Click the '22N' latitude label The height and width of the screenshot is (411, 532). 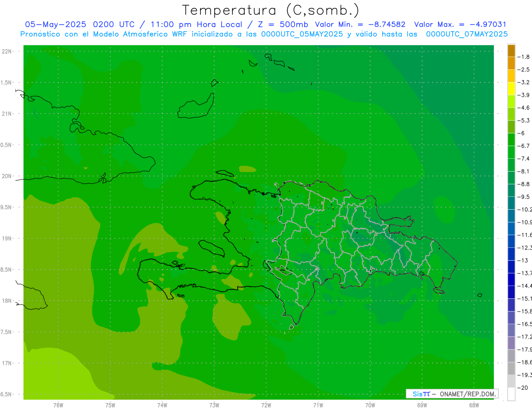7,51
